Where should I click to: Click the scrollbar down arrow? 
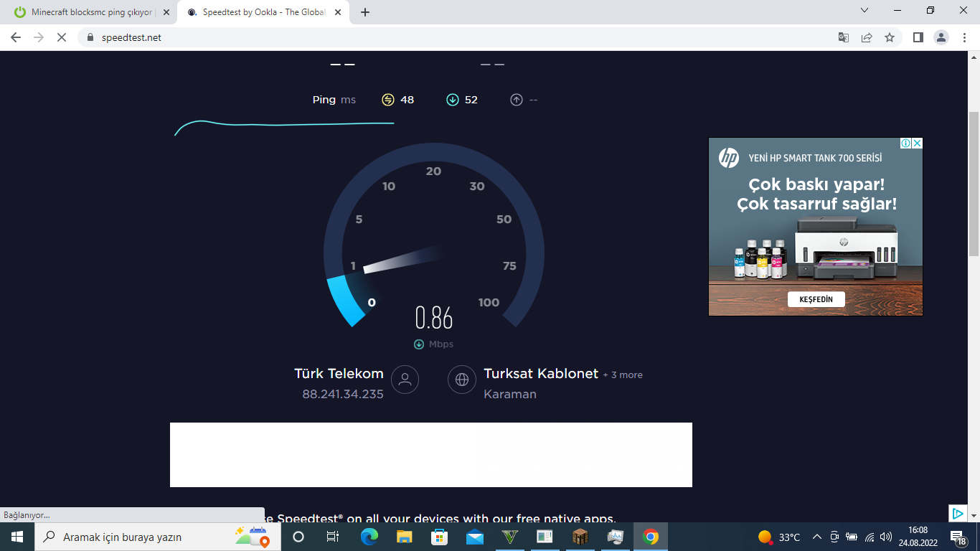click(x=974, y=516)
